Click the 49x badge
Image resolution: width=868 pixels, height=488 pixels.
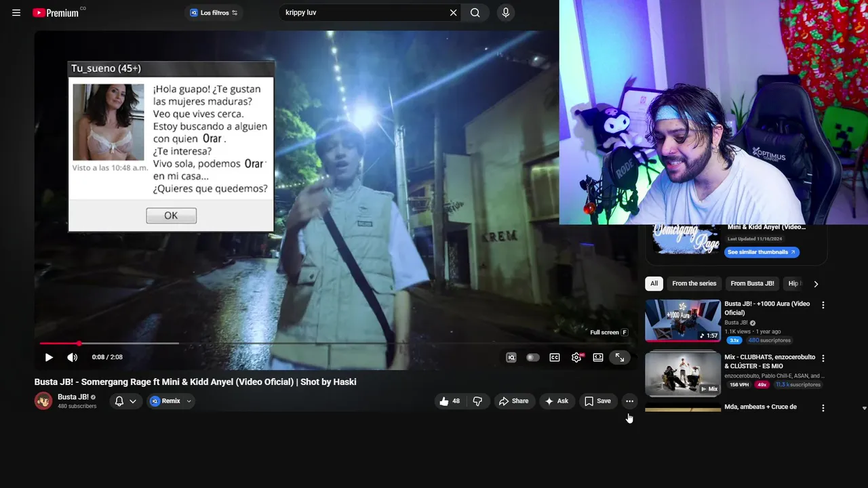coord(762,384)
